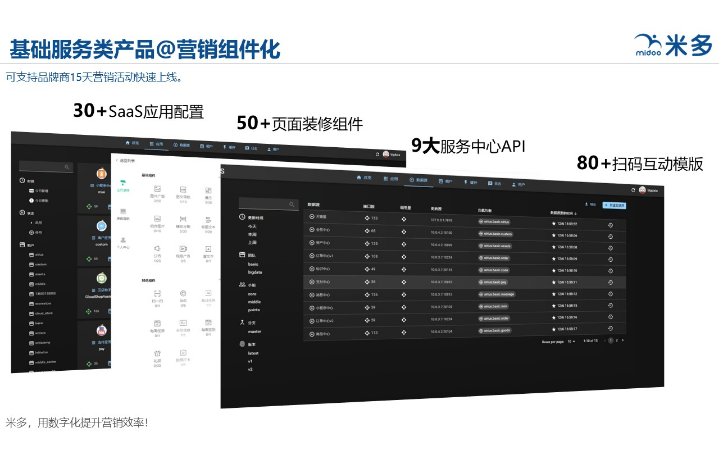Click the history icon on the sirius.basic.pay row
Viewport: 720px width, 450px height.
click(x=611, y=283)
